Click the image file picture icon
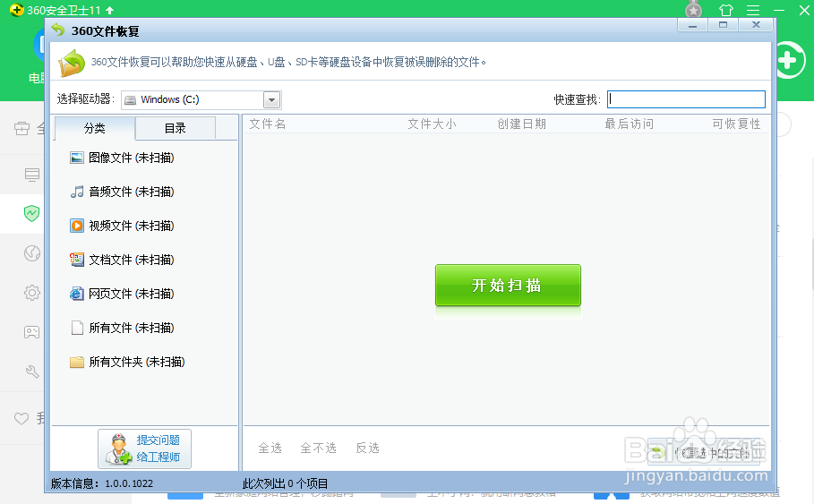Viewport: 814px width, 504px height. [77, 158]
